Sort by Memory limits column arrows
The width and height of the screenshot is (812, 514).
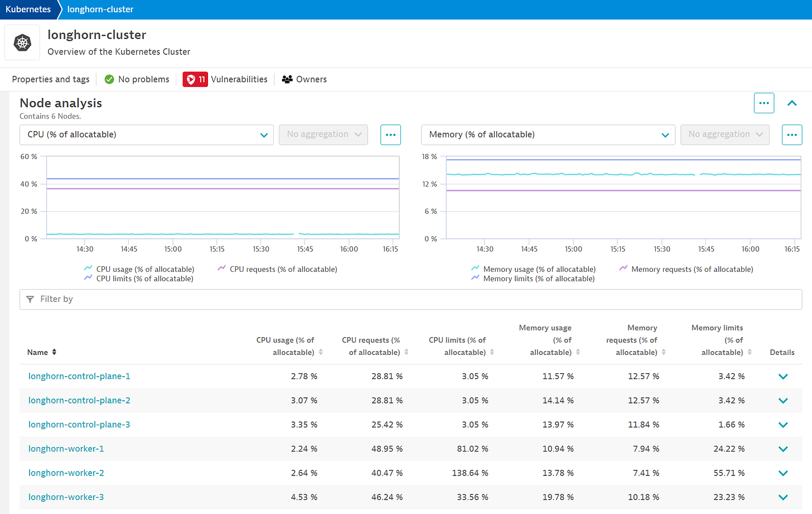click(x=750, y=352)
